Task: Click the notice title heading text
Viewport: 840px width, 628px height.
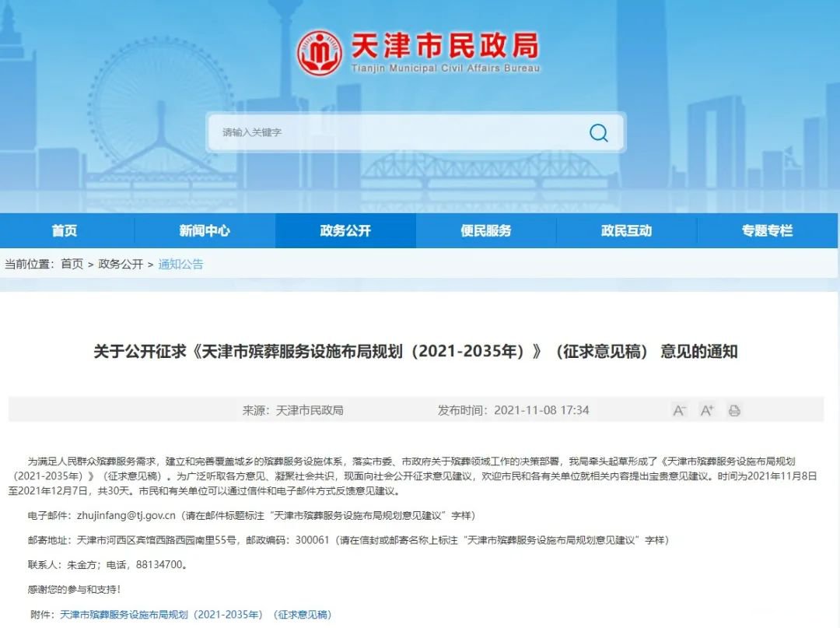Action: [x=420, y=352]
